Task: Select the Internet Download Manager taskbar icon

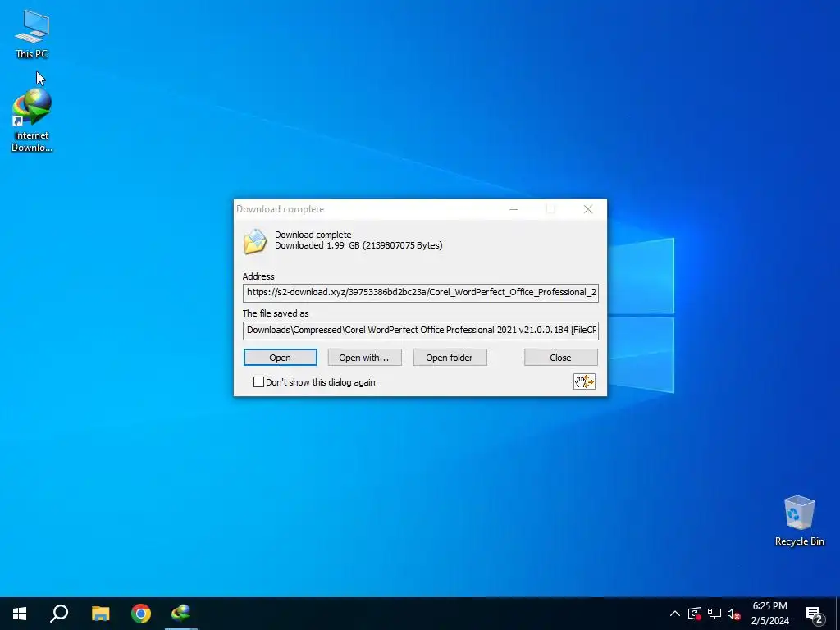Action: 181,614
